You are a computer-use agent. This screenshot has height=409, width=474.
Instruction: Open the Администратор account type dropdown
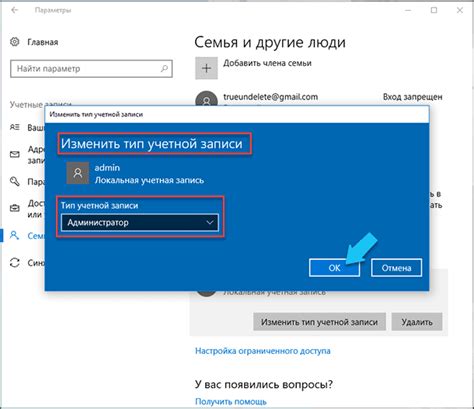[x=140, y=222]
